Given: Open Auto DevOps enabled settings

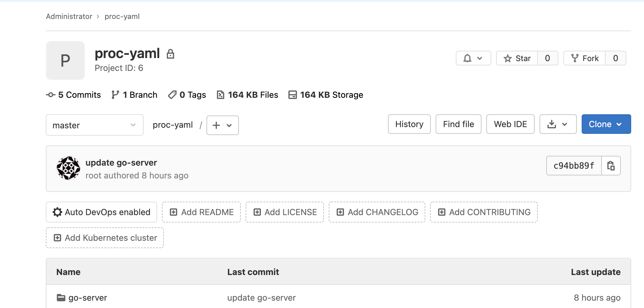Looking at the screenshot, I should (101, 212).
